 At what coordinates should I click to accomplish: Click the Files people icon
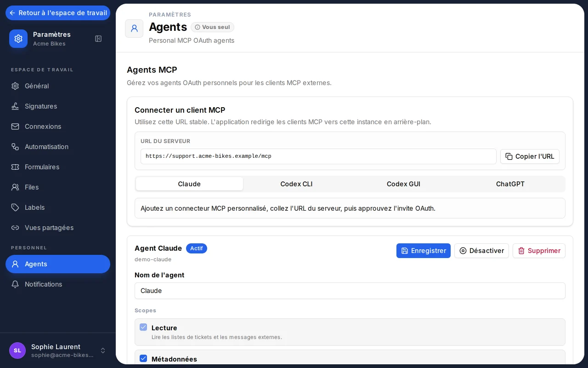(x=15, y=187)
